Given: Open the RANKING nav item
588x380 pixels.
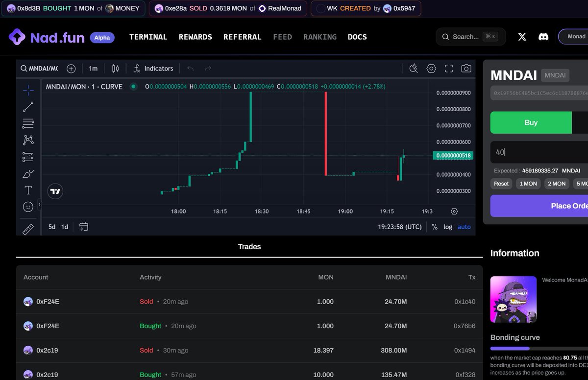Looking at the screenshot, I should coord(320,37).
